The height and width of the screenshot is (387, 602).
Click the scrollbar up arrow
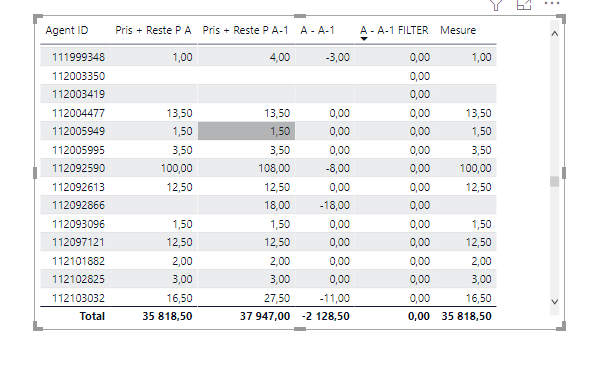[554, 34]
